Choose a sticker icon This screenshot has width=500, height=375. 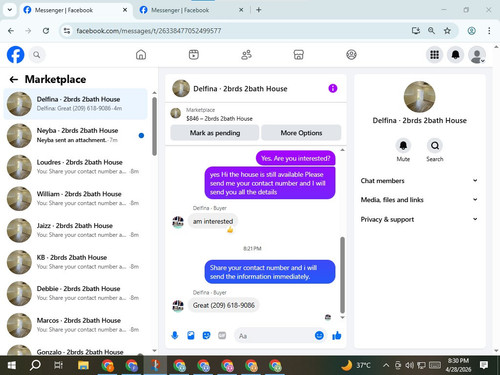206,335
